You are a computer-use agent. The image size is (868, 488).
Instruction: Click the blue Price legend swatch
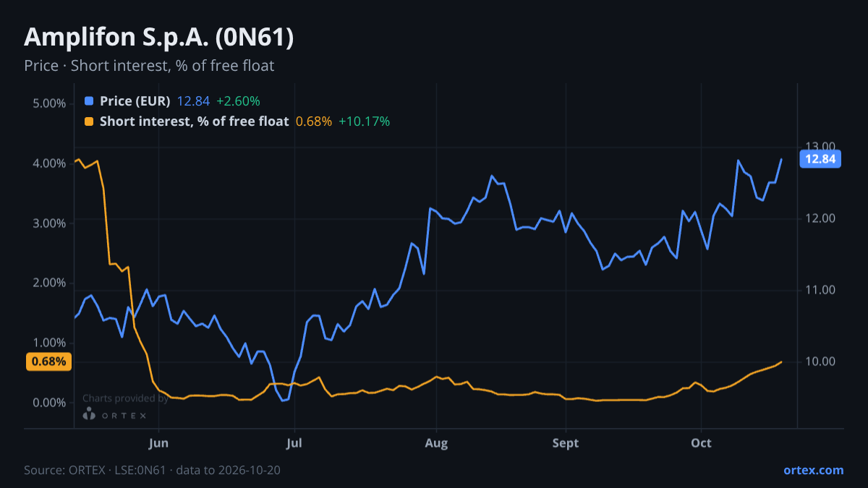(89, 101)
